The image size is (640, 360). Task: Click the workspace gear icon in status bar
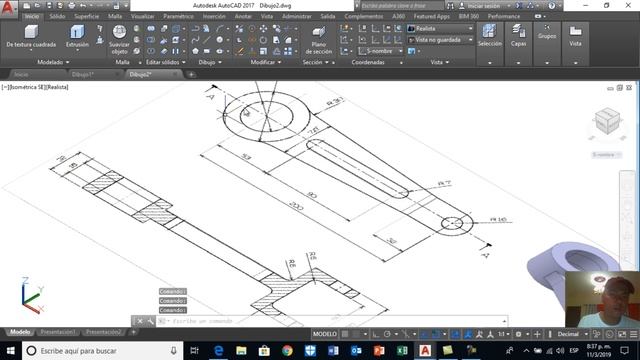coord(518,334)
